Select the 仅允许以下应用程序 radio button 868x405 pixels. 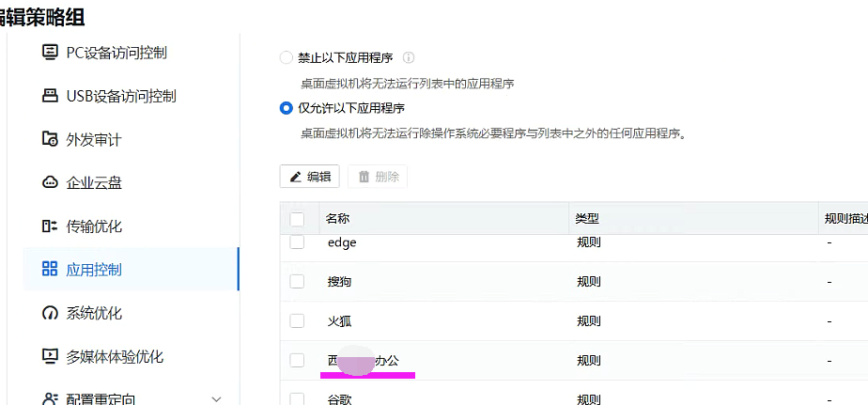tap(286, 108)
